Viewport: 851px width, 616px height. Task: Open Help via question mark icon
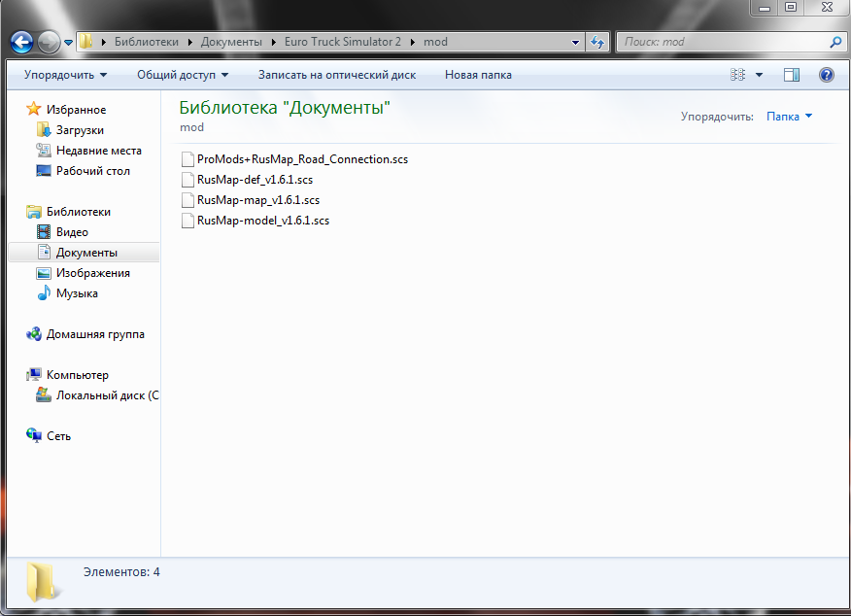827,75
